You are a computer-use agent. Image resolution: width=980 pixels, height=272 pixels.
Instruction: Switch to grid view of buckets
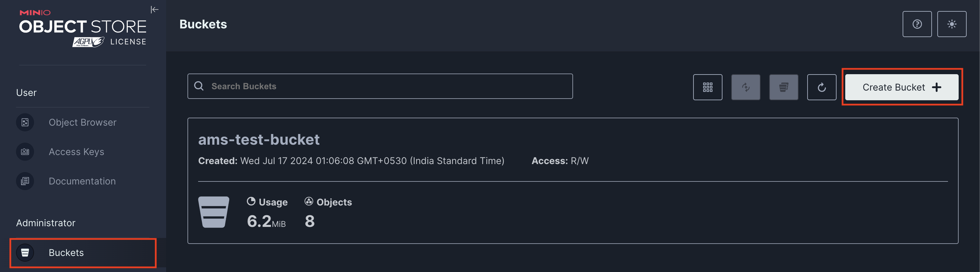[707, 87]
